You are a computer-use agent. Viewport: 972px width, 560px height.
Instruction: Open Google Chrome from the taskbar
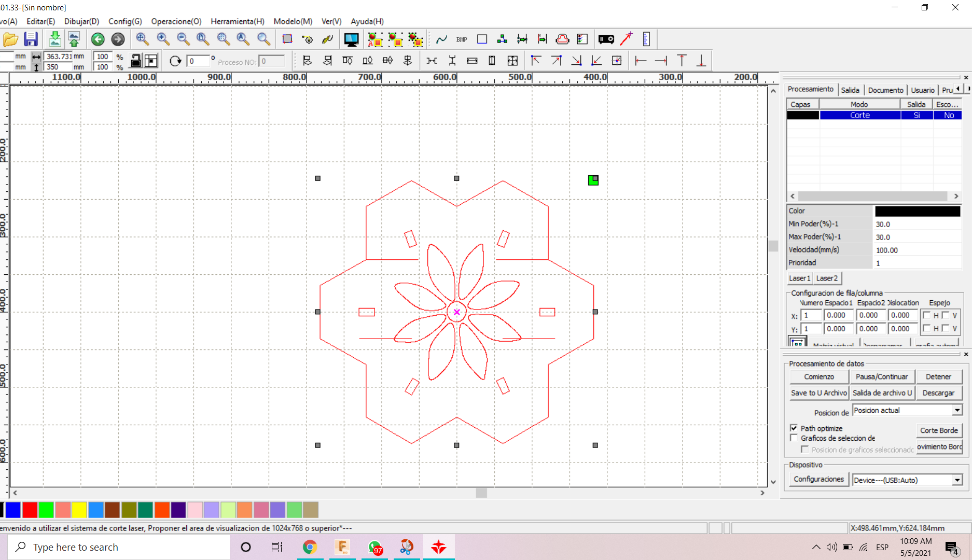click(x=310, y=547)
